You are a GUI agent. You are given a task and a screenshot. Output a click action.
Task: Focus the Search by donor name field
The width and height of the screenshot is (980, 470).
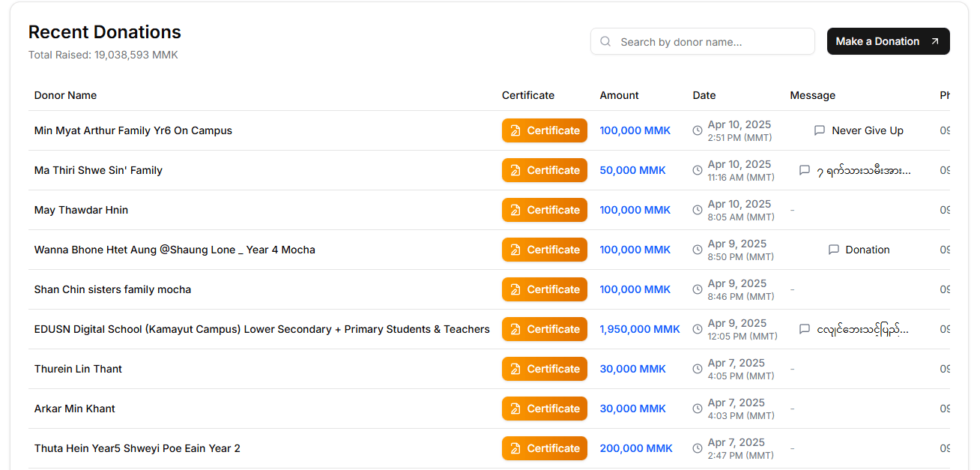pos(702,42)
